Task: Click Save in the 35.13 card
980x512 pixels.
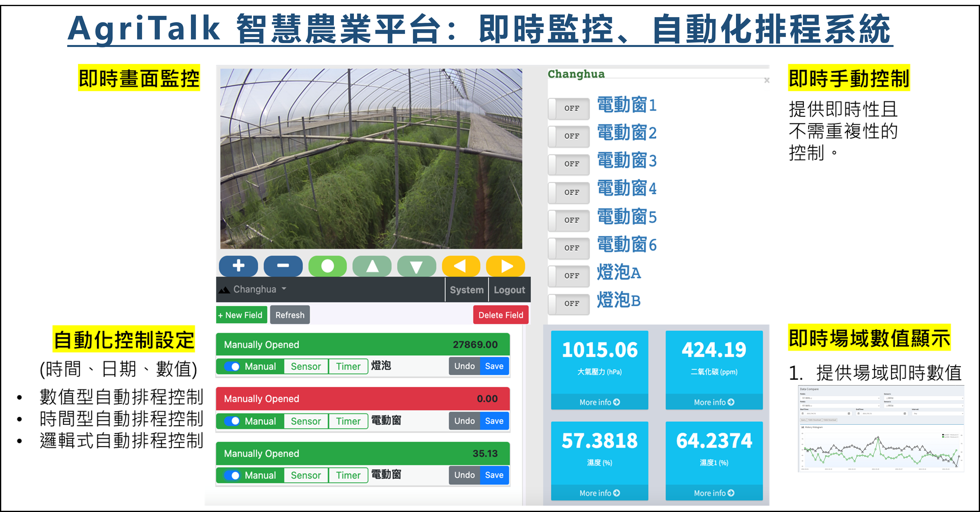Action: (x=494, y=475)
